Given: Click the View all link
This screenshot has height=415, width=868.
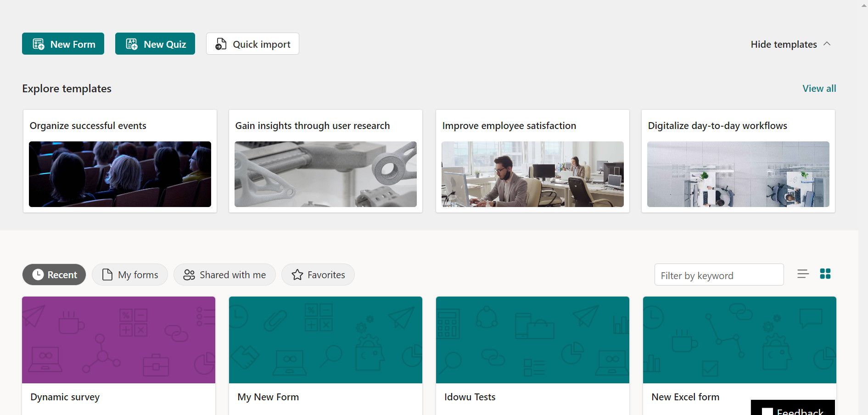Looking at the screenshot, I should pyautogui.click(x=819, y=88).
